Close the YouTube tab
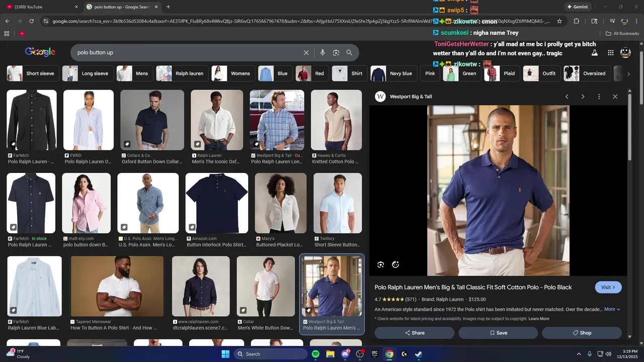This screenshot has width=644, height=362. pyautogui.click(x=76, y=7)
